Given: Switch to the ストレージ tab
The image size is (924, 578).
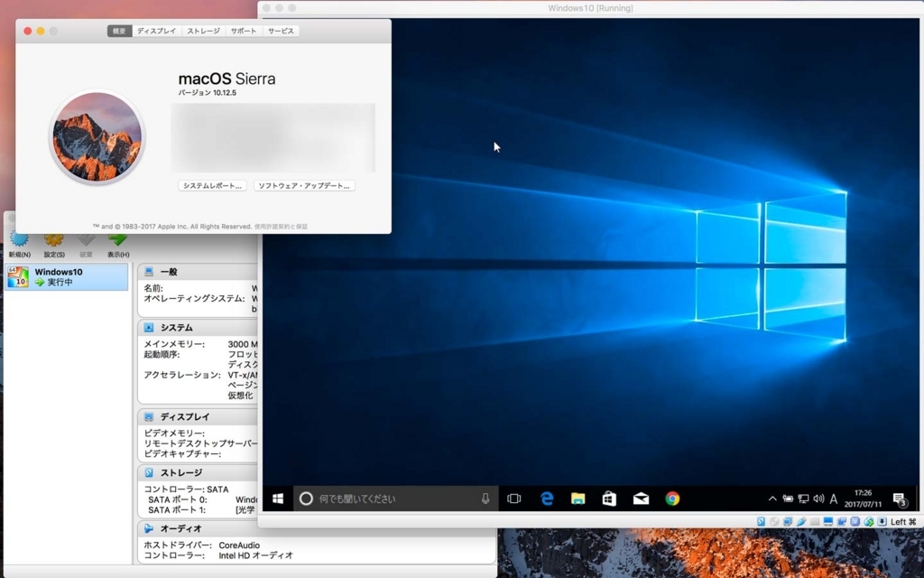Looking at the screenshot, I should 203,31.
